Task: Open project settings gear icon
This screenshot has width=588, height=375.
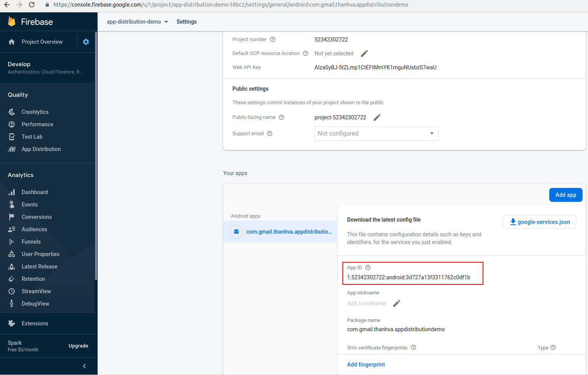Action: [86, 42]
